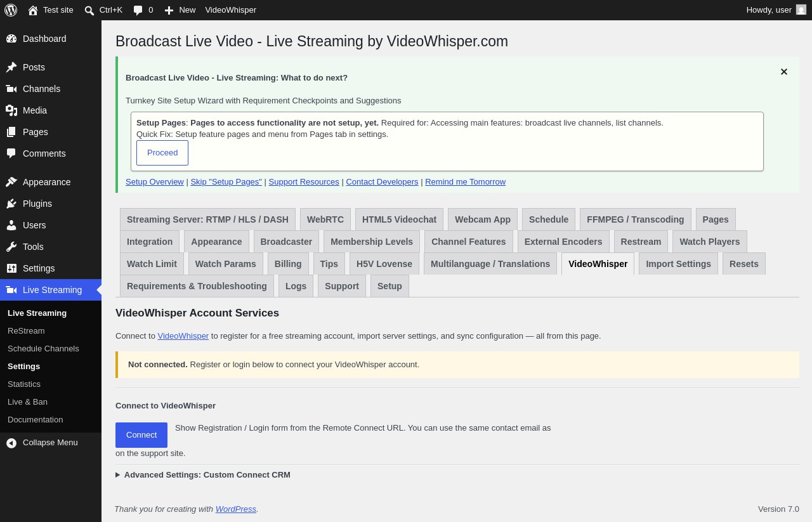The width and height of the screenshot is (812, 522).
Task: Open the Watch Players tab
Action: (710, 242)
